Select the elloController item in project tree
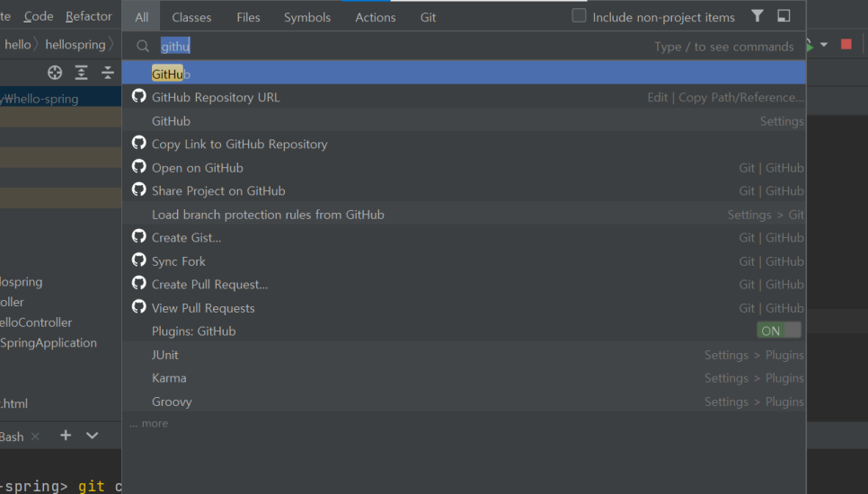Viewport: 868px width, 494px height. tap(36, 322)
